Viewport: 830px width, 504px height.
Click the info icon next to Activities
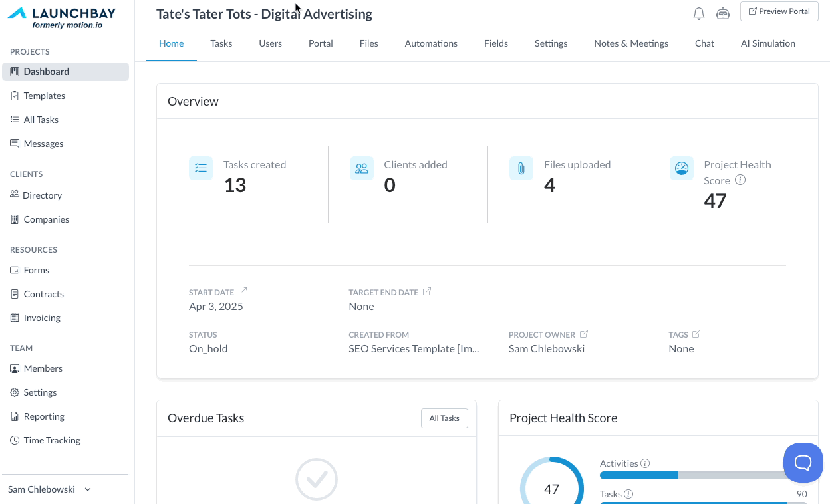pos(645,463)
